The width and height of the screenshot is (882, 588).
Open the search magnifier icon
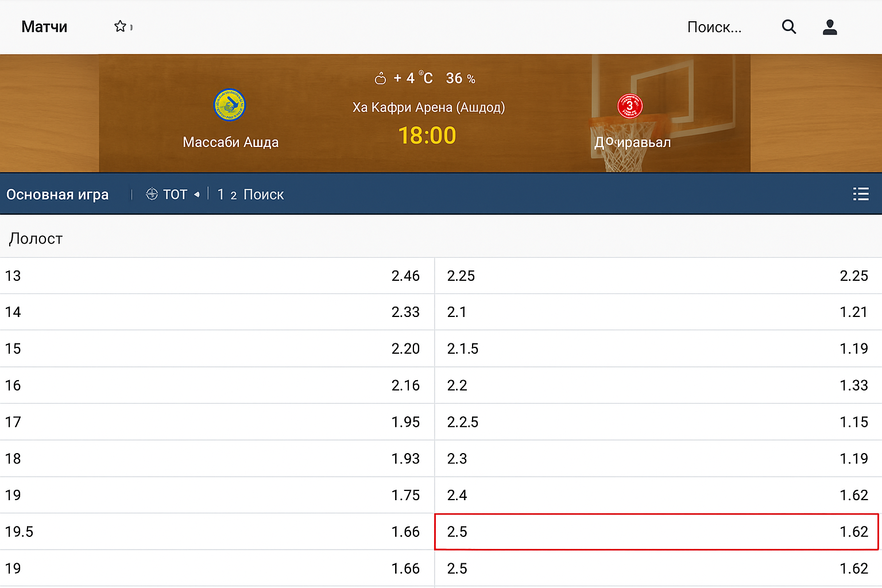[789, 26]
